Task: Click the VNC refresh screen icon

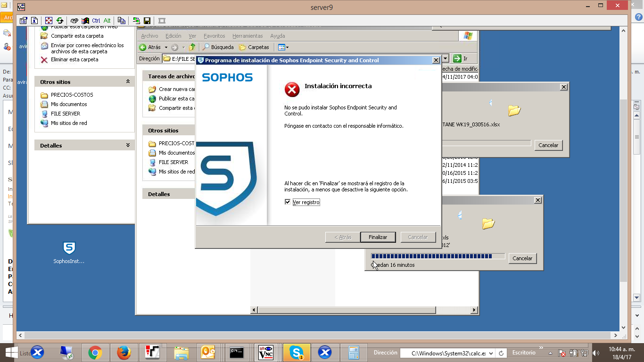Action: (60, 20)
